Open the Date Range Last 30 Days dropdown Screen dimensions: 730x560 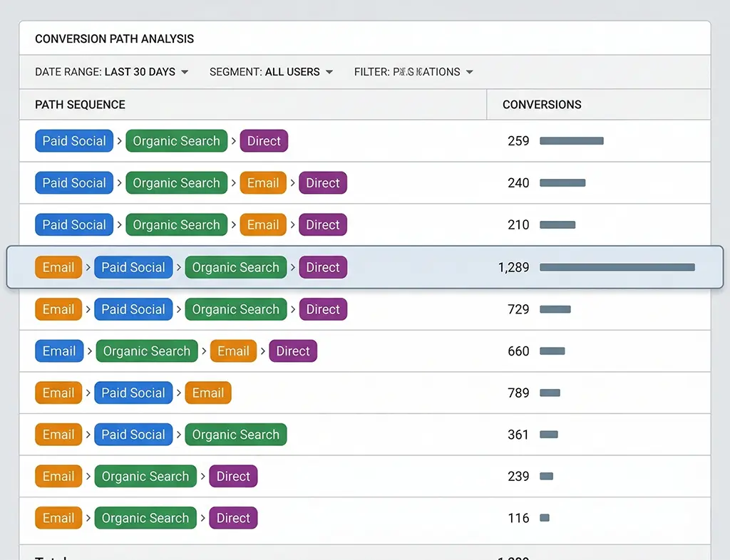click(112, 72)
